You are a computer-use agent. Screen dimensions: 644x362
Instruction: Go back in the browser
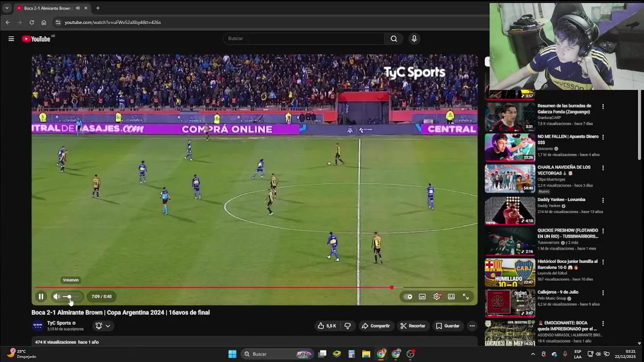point(8,22)
